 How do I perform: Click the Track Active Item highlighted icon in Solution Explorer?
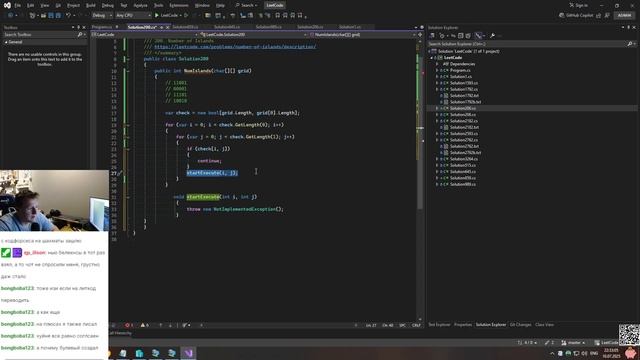(478, 36)
